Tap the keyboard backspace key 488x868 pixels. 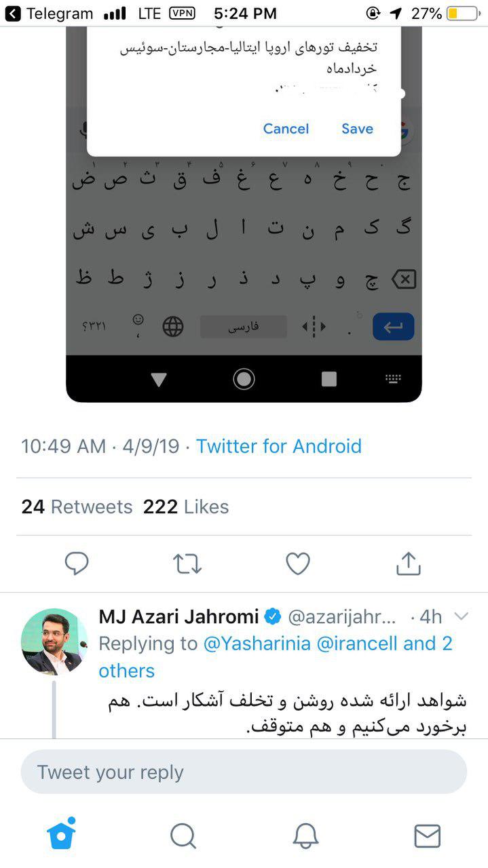coord(403,279)
